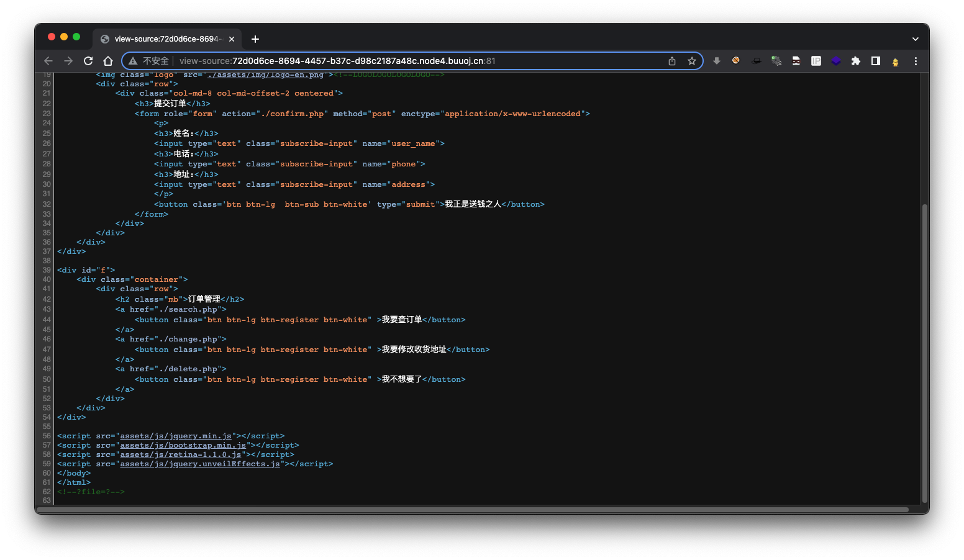The height and width of the screenshot is (560, 964).
Task: Click the </body> closing tag
Action: [x=74, y=473]
